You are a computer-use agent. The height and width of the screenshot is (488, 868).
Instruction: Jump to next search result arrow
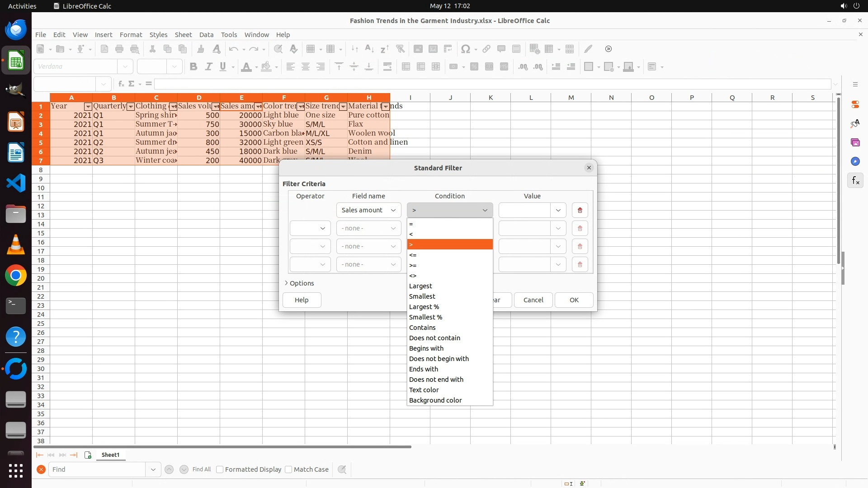(x=184, y=469)
